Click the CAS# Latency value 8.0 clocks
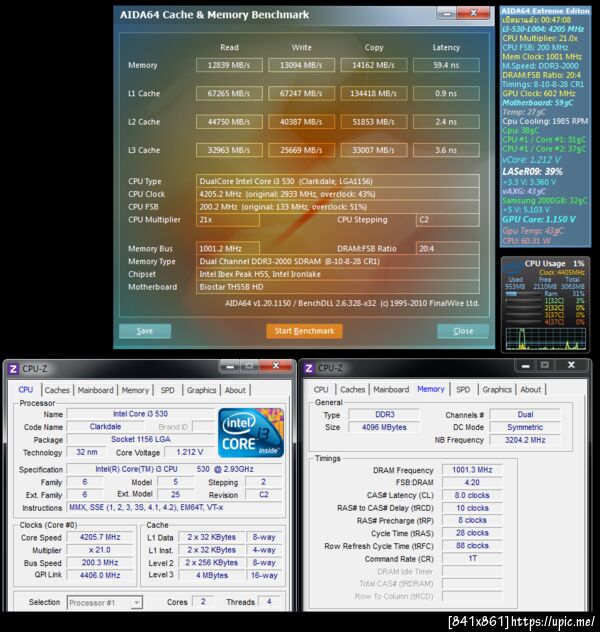 (x=472, y=495)
